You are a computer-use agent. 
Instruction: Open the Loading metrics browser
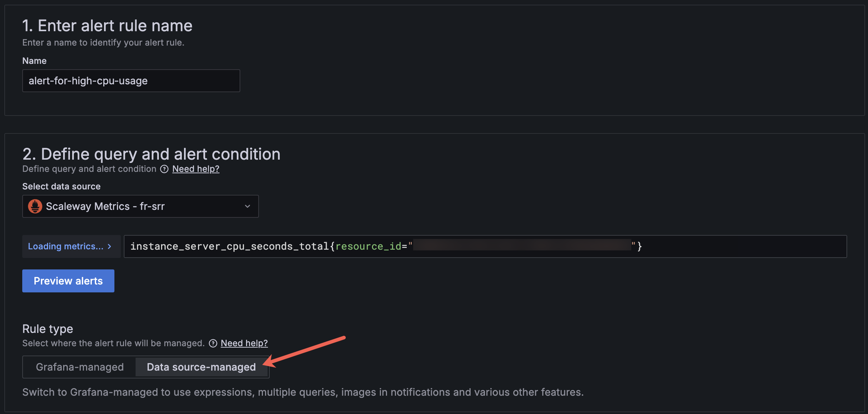pos(66,246)
